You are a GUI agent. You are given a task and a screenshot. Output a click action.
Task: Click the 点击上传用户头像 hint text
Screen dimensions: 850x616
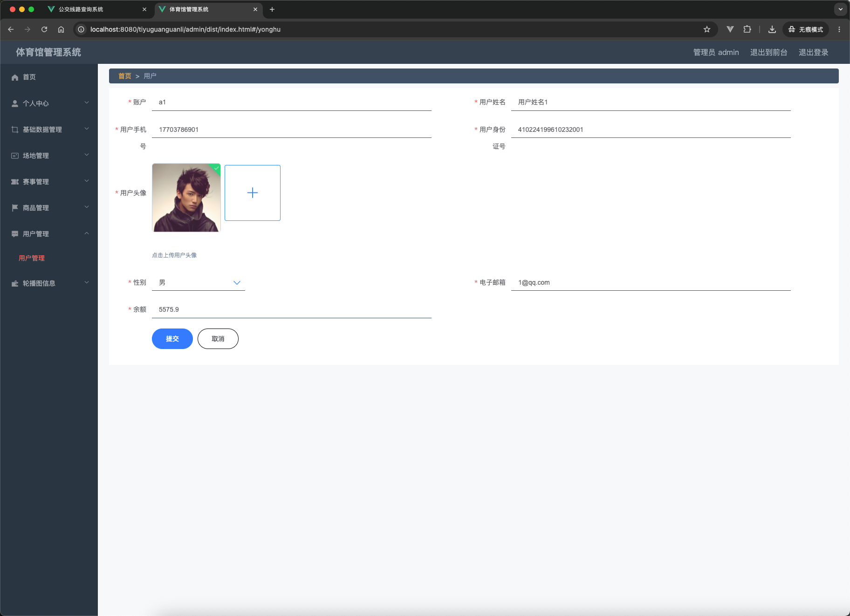pos(174,255)
